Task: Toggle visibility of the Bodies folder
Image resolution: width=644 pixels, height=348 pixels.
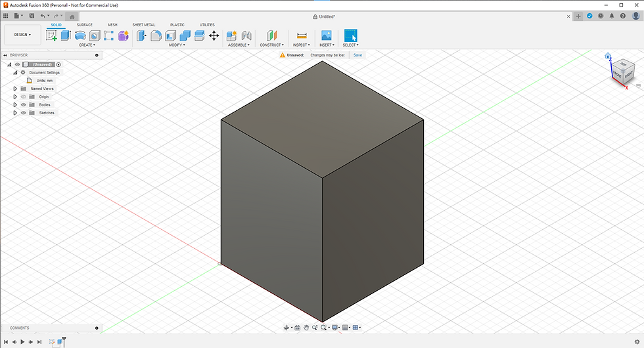Action: coord(24,104)
